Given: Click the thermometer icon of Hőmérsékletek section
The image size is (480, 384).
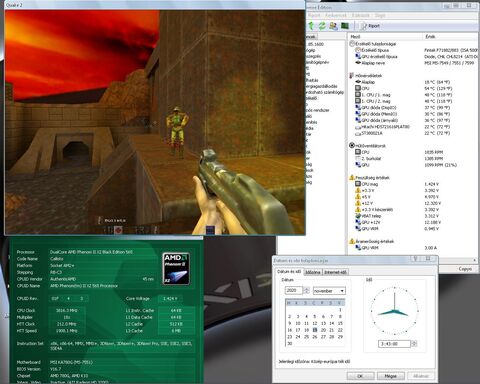Looking at the screenshot, I should tap(352, 76).
